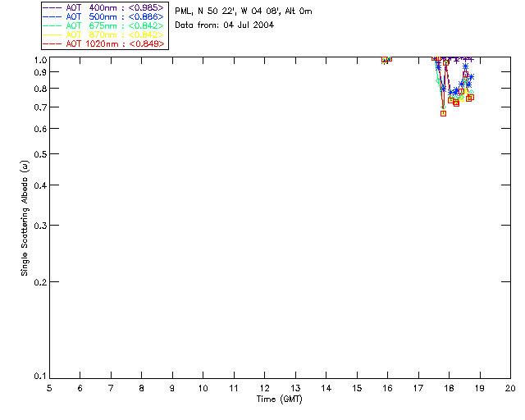
Task: Click the AOT 675nm green legend entry
Action: (x=103, y=25)
